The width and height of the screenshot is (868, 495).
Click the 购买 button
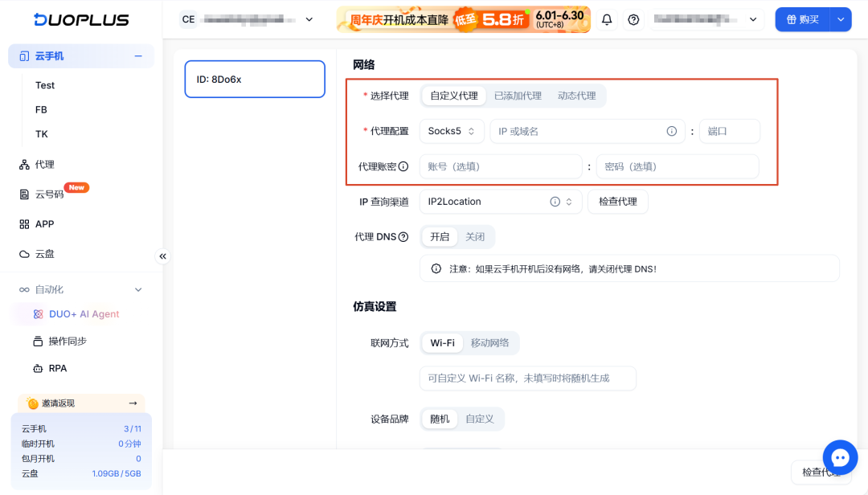803,19
